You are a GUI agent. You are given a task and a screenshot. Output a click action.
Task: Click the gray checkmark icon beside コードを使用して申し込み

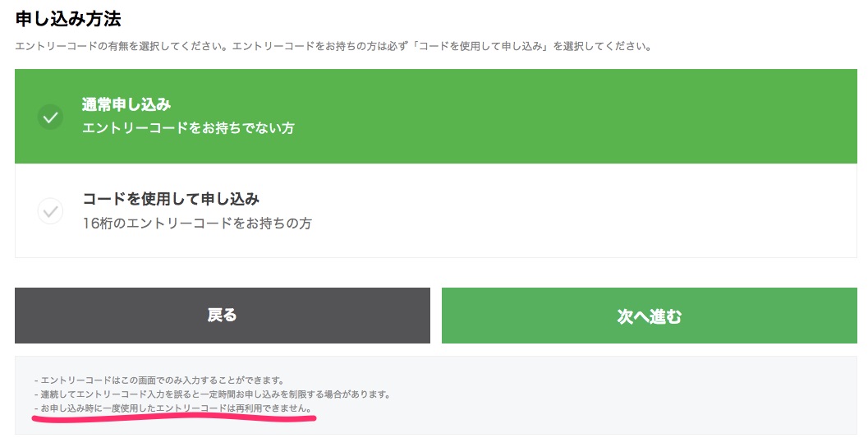50,211
